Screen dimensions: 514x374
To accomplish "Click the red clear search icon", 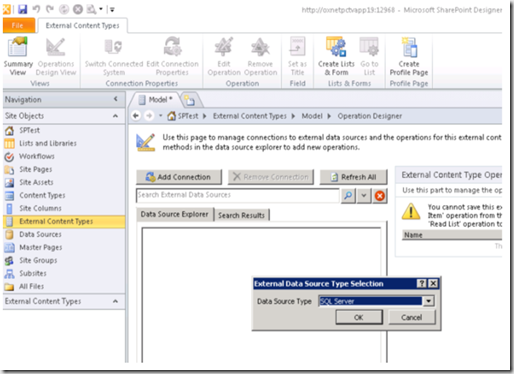I will 380,196.
